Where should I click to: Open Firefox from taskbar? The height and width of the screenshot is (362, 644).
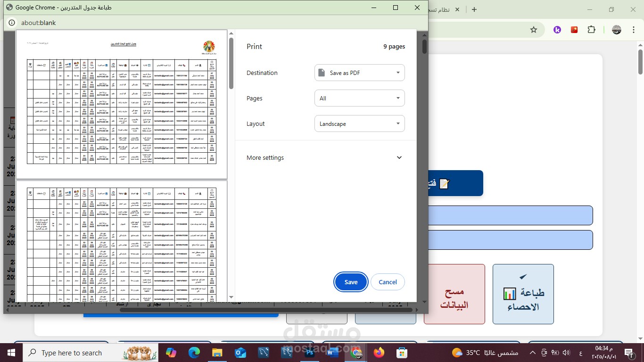point(379,353)
